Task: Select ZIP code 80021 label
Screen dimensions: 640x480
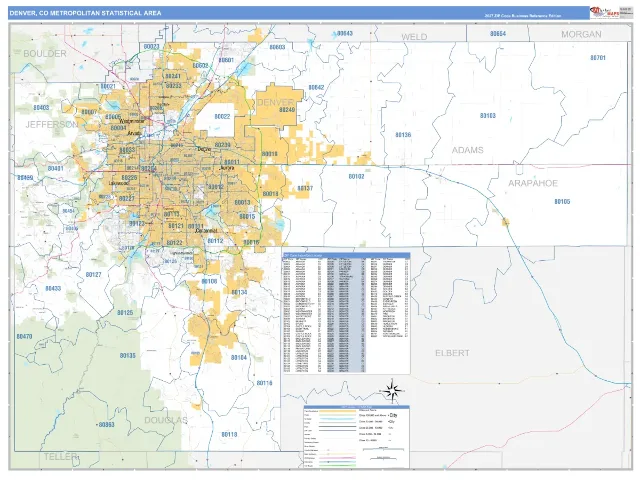Action: tap(108, 87)
